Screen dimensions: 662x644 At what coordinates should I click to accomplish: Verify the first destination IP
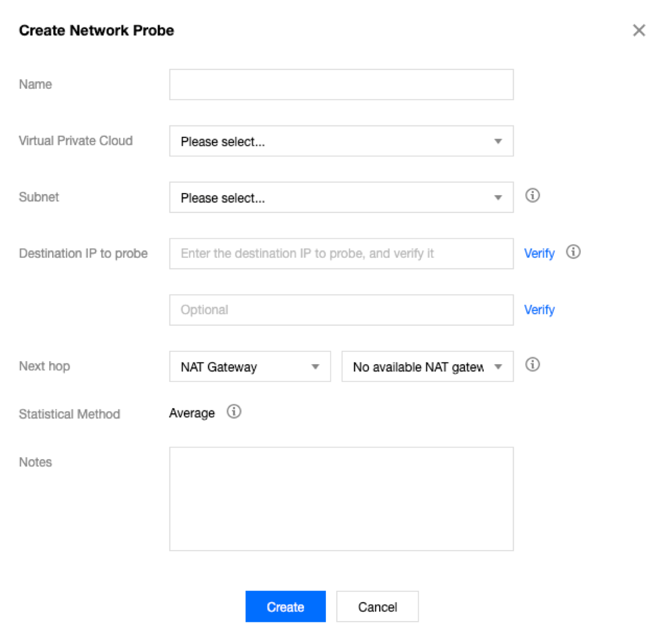point(539,254)
